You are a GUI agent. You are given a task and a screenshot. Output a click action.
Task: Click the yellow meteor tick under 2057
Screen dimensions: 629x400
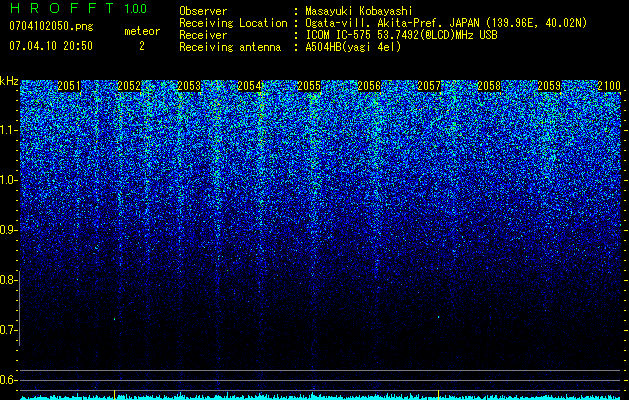[x=438, y=394]
